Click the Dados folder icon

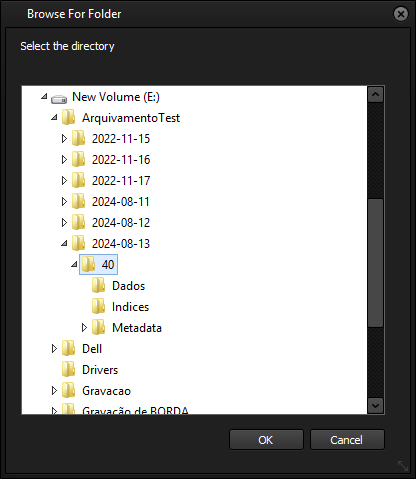tap(99, 286)
